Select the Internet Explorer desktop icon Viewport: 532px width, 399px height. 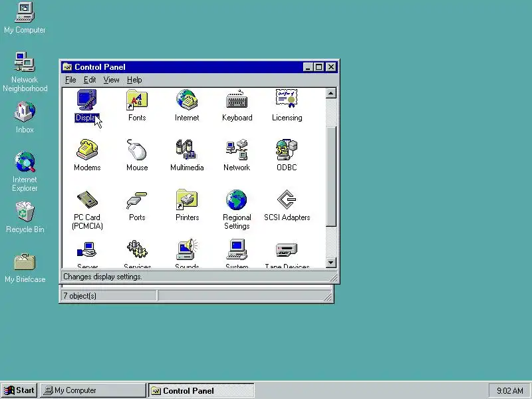click(25, 172)
